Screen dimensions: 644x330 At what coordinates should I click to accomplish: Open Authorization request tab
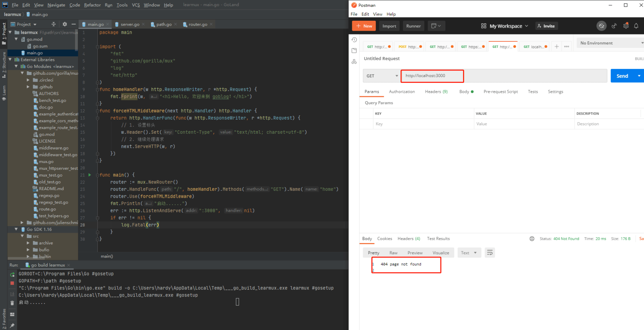pyautogui.click(x=402, y=92)
